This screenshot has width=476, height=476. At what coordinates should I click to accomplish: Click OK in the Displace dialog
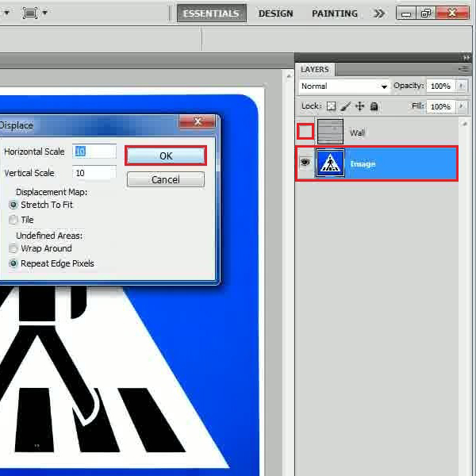[x=166, y=155]
